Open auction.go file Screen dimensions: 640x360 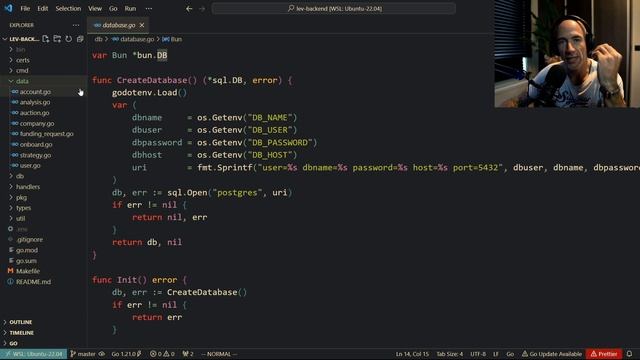[x=34, y=113]
